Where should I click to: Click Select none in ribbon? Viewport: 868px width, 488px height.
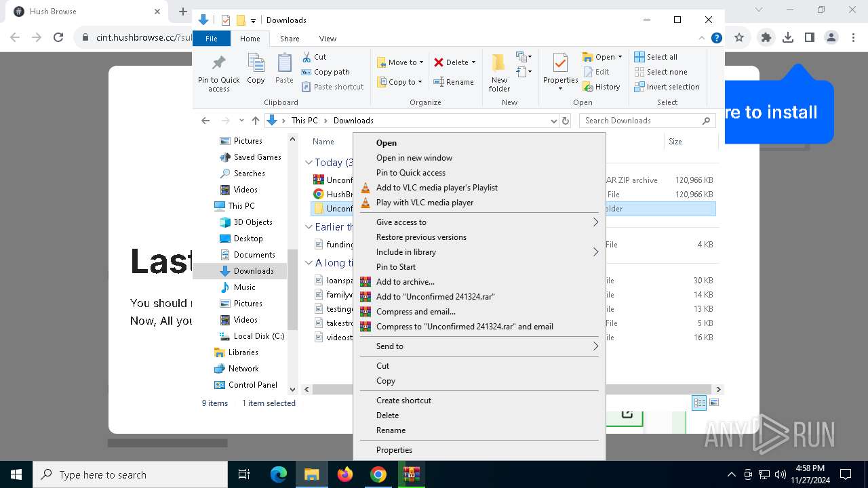660,72
